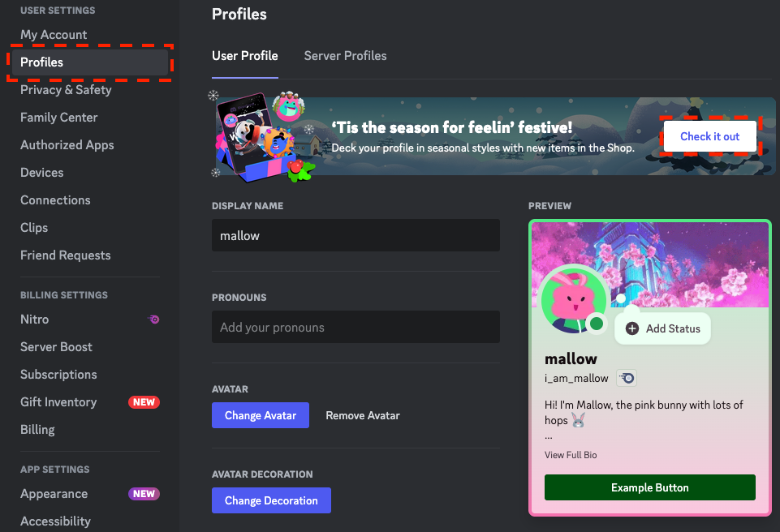Click the Change Decoration button
780x532 pixels.
[x=271, y=500]
